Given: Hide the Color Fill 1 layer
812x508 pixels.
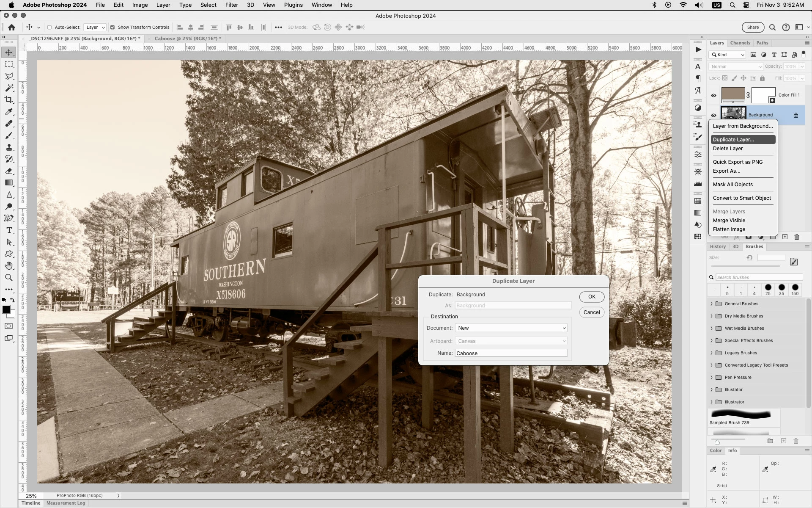Looking at the screenshot, I should (x=713, y=95).
